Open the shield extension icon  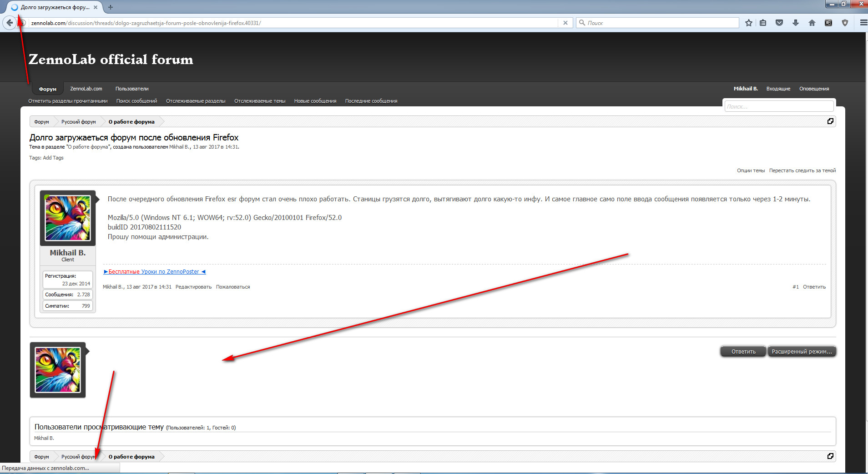(x=845, y=23)
